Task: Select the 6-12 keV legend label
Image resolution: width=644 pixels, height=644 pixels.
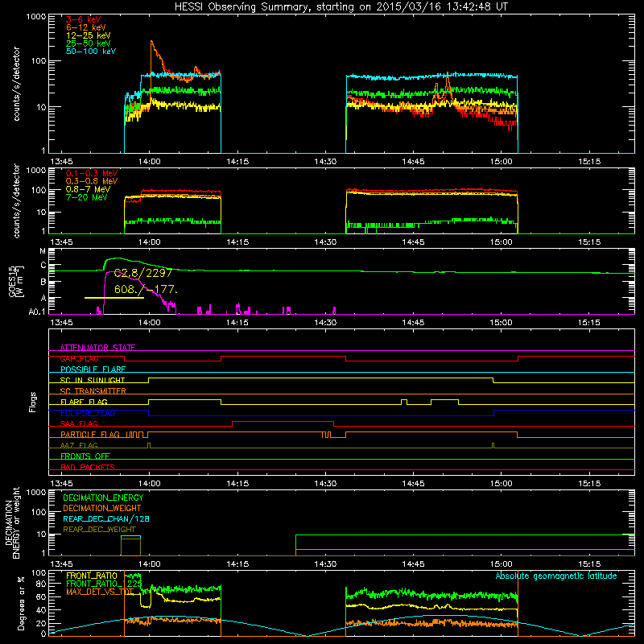Action: point(86,27)
